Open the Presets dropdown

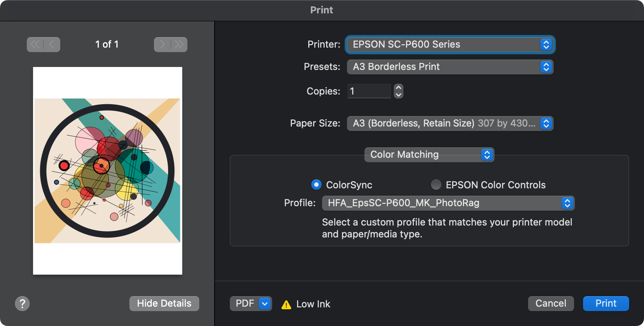pos(450,67)
